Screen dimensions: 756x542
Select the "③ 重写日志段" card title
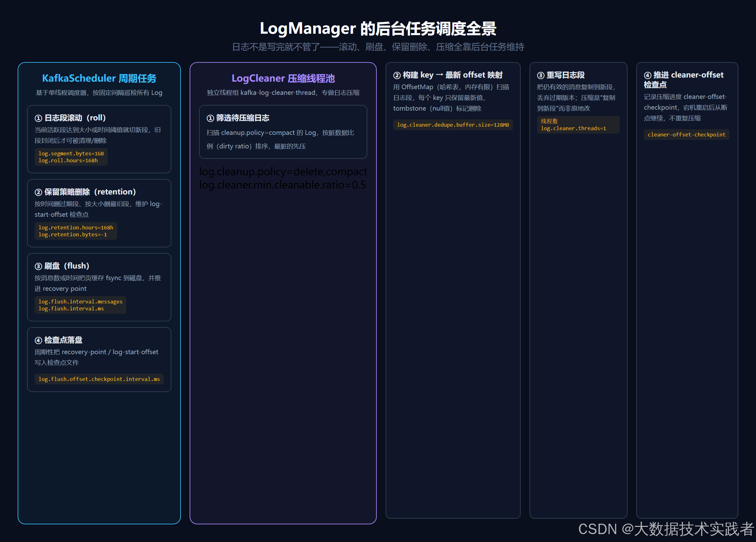point(561,75)
